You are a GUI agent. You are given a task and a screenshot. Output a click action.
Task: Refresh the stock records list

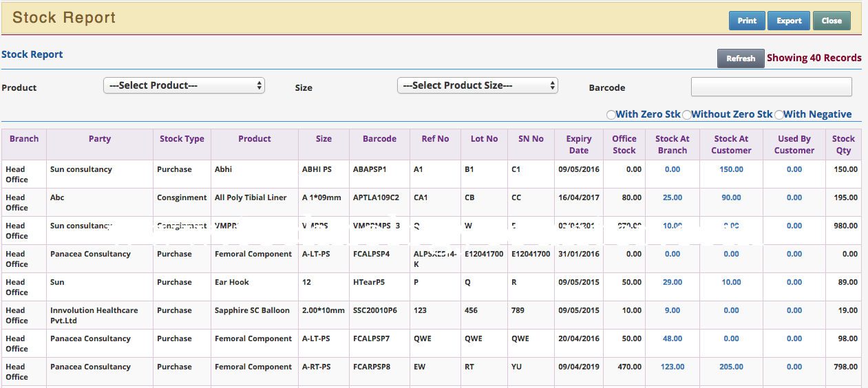tap(741, 58)
